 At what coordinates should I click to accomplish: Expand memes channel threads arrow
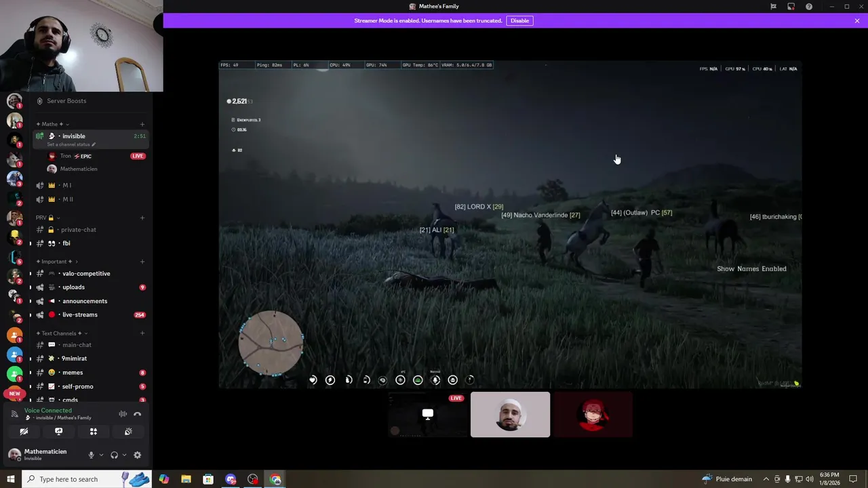pos(30,373)
